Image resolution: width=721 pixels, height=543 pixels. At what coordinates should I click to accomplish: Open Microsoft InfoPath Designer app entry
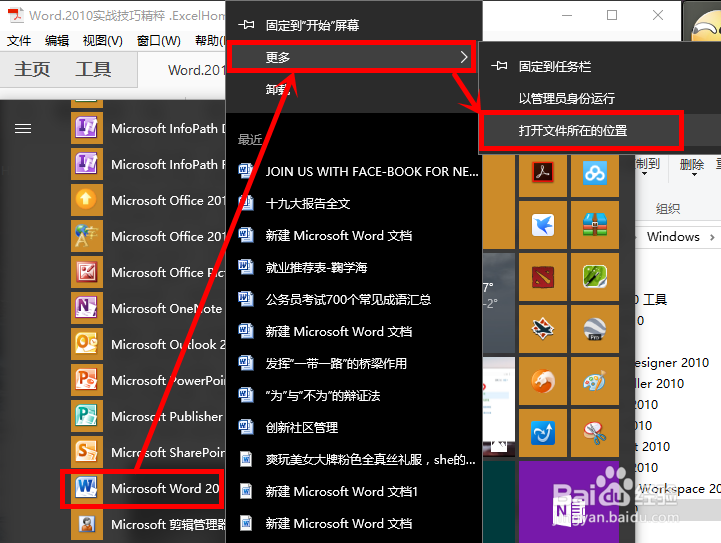pyautogui.click(x=148, y=128)
